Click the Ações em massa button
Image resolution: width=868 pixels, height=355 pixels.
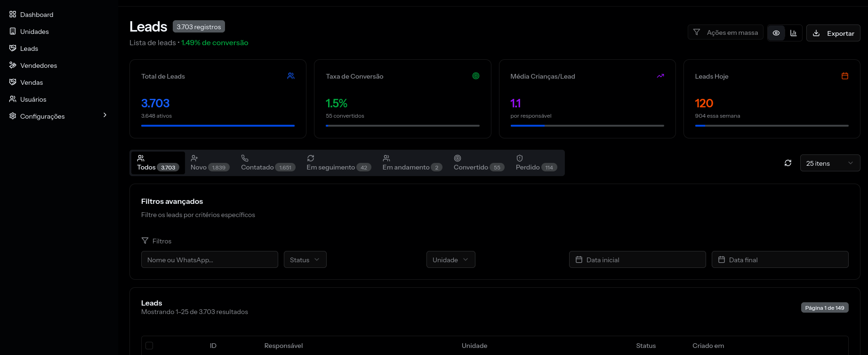tap(725, 32)
